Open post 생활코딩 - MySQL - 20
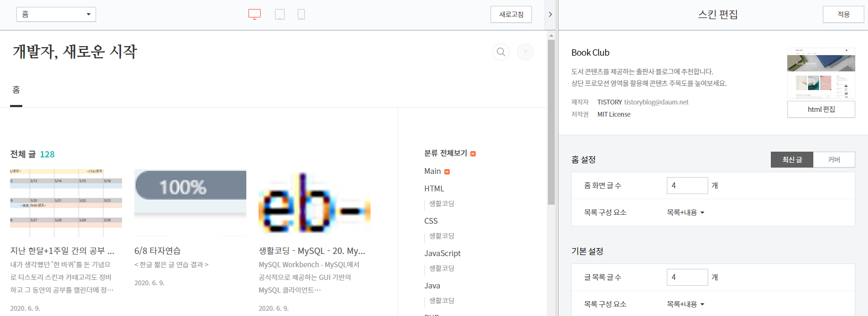This screenshot has width=868, height=316. [x=312, y=251]
